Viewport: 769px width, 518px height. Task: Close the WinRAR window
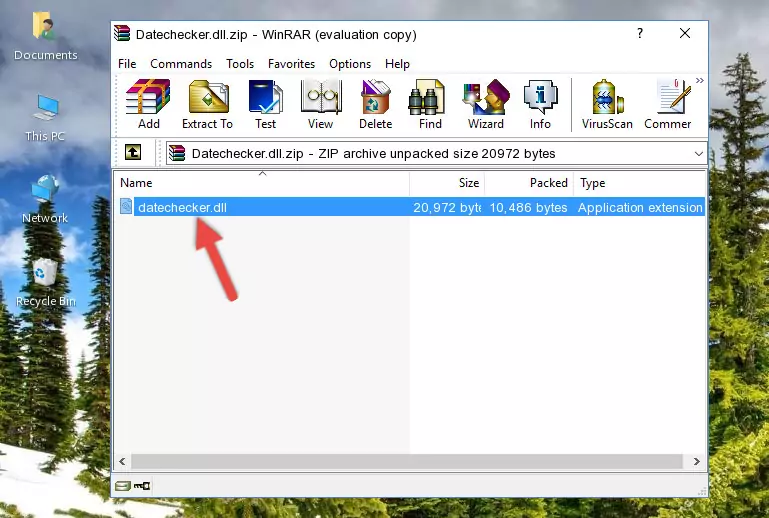pos(685,33)
